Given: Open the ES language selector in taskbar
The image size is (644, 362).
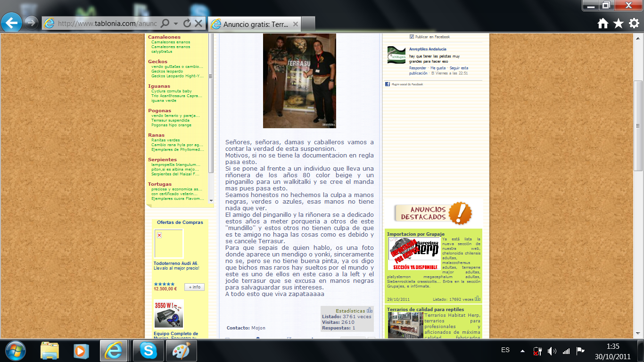Looking at the screenshot, I should pyautogui.click(x=505, y=350).
